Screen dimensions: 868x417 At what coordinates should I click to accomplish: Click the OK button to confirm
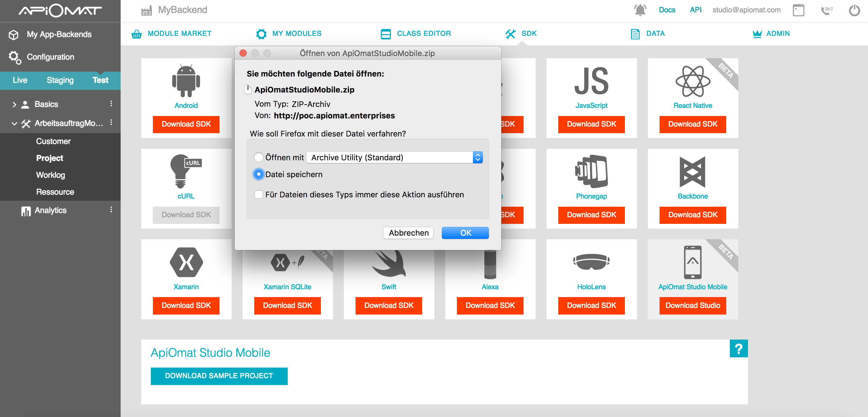465,232
